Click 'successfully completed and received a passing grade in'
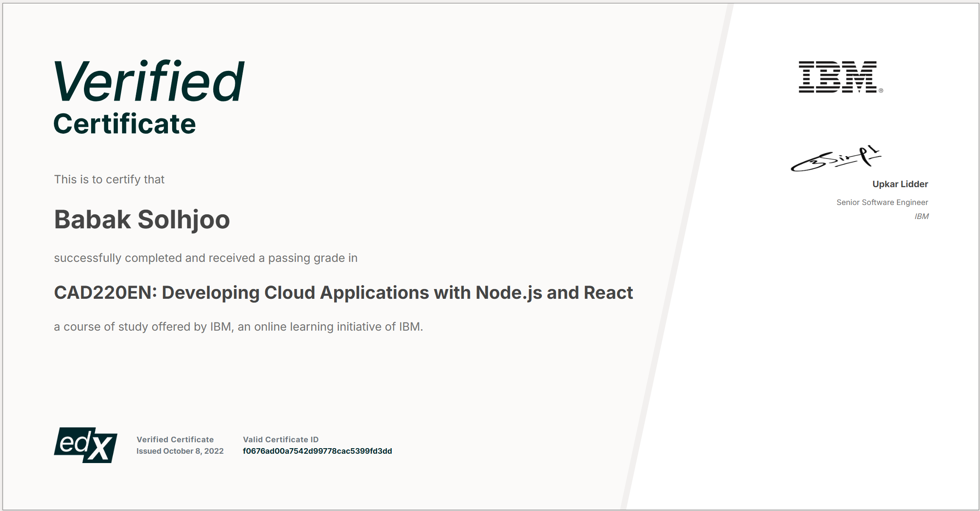 [x=206, y=258]
